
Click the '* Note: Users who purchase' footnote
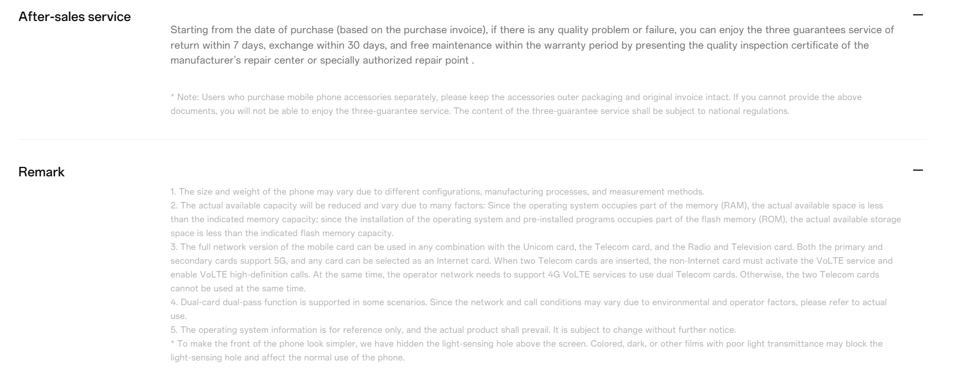tap(516, 104)
